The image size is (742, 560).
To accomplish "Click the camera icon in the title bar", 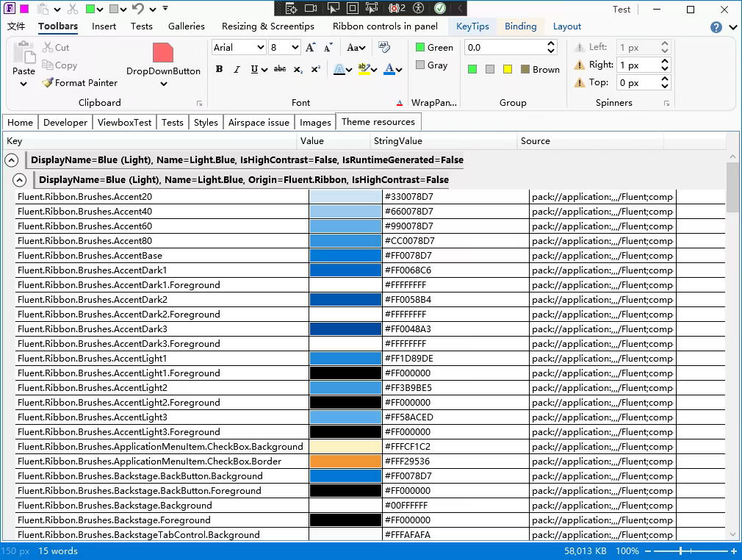I will pyautogui.click(x=309, y=8).
